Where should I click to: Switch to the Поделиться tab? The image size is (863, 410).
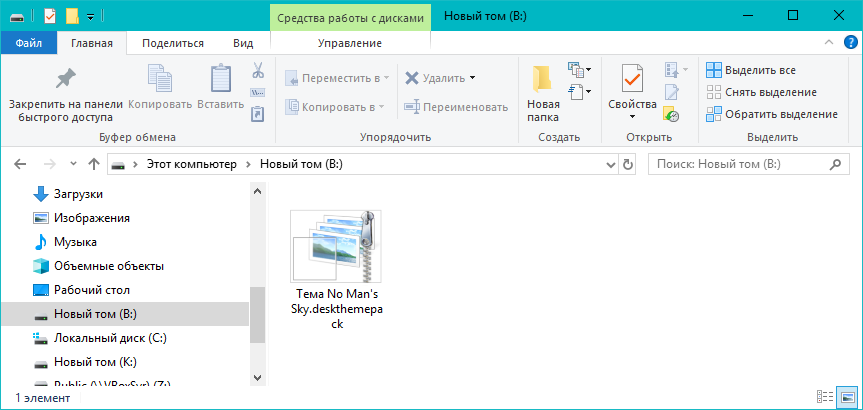173,43
